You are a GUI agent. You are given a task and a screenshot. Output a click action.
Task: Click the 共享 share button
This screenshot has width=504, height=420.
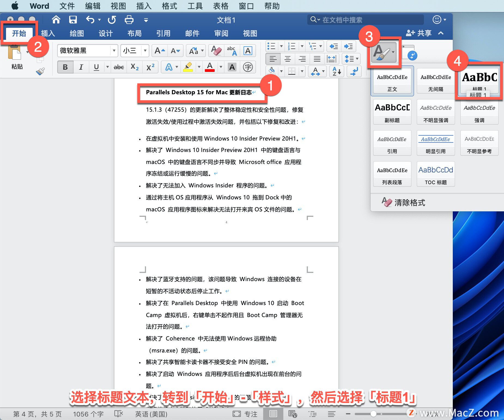click(419, 33)
